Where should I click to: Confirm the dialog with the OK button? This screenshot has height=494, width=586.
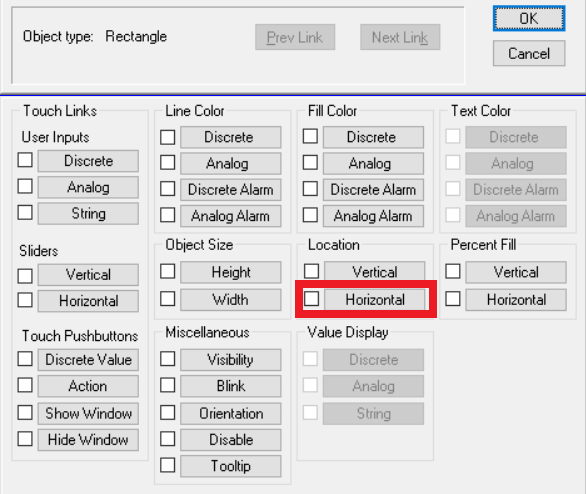529,18
